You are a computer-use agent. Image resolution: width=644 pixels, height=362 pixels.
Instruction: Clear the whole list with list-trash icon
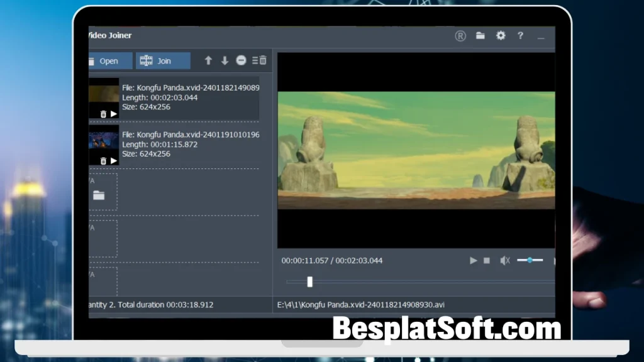click(259, 61)
